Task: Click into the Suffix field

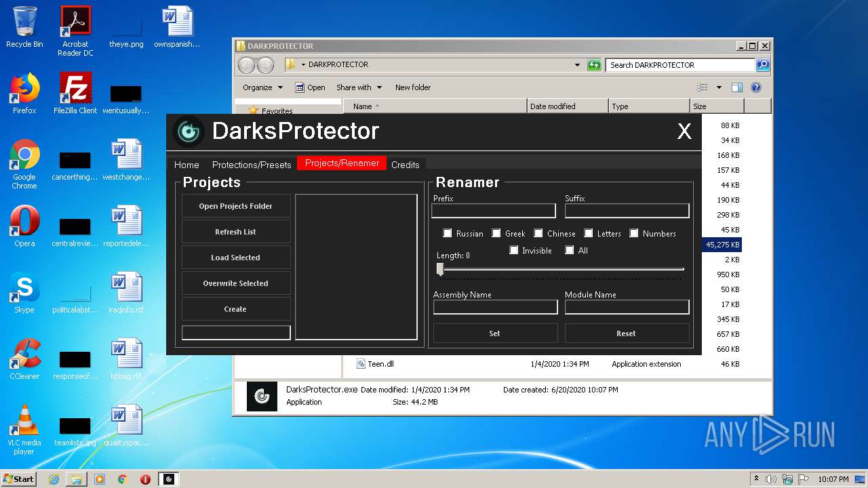Action: click(627, 211)
